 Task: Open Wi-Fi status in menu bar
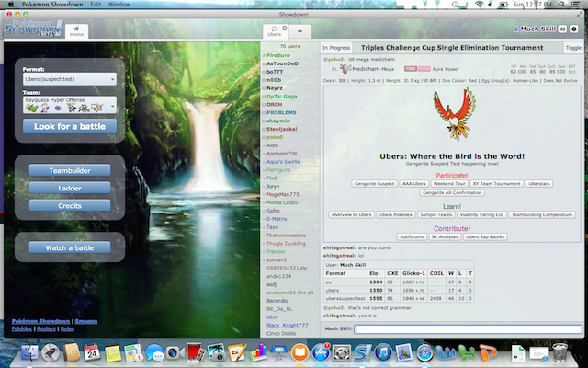(479, 4)
